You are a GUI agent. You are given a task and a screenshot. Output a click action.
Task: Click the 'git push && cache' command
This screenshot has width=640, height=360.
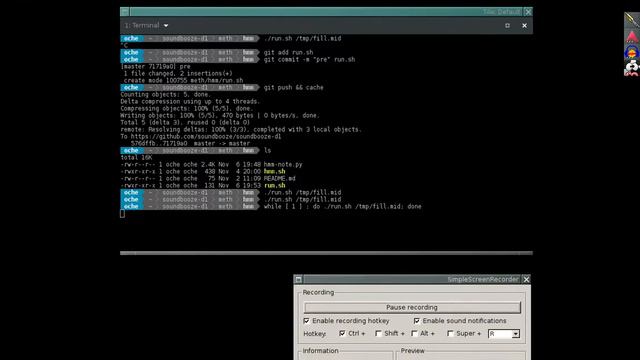pos(293,88)
